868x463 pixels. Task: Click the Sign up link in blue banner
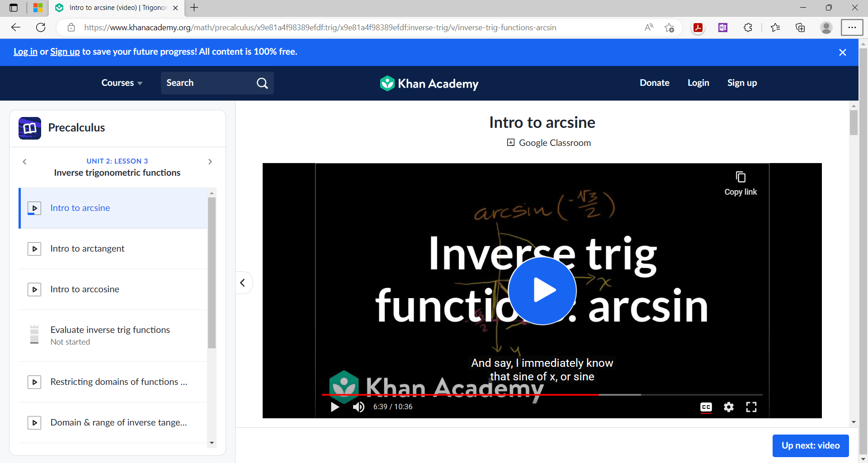pos(65,51)
